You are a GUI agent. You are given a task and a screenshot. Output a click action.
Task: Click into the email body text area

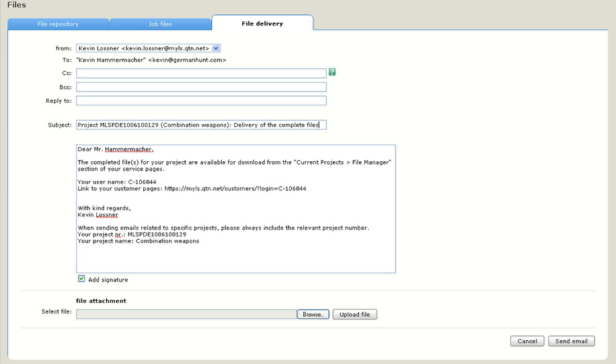(236, 209)
